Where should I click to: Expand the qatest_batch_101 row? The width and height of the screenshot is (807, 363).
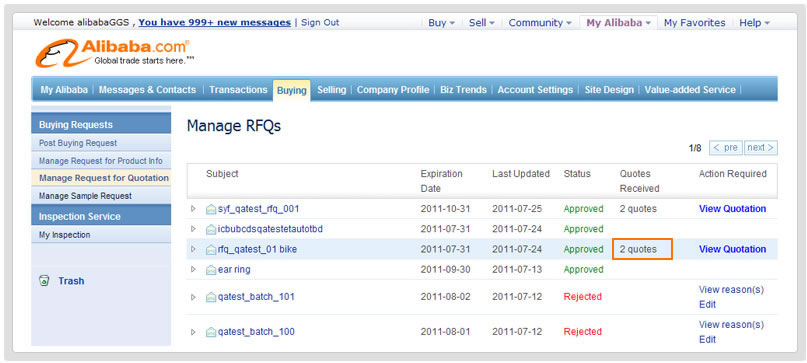(194, 297)
